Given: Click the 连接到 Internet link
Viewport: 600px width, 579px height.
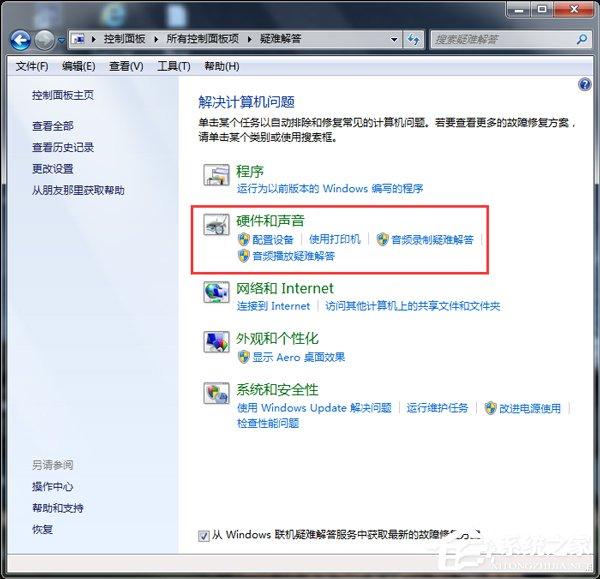Looking at the screenshot, I should click(273, 306).
